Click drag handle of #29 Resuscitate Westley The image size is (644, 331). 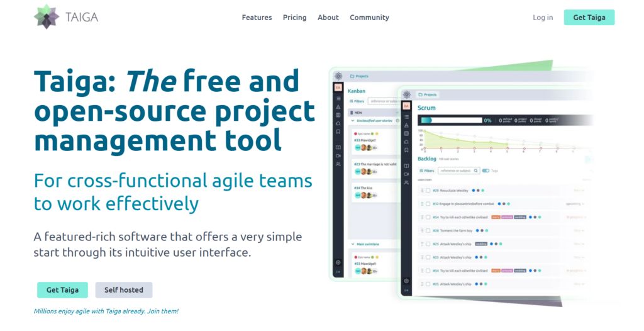422,191
